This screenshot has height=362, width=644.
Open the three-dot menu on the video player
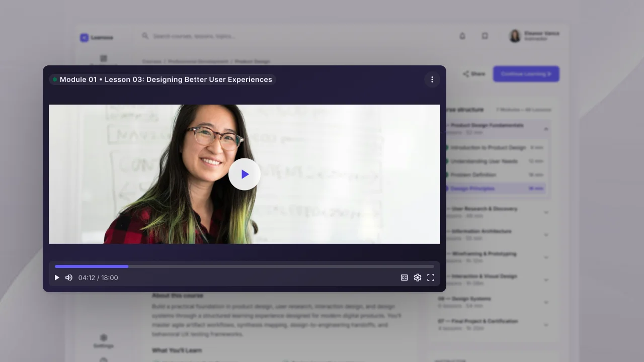tap(432, 79)
